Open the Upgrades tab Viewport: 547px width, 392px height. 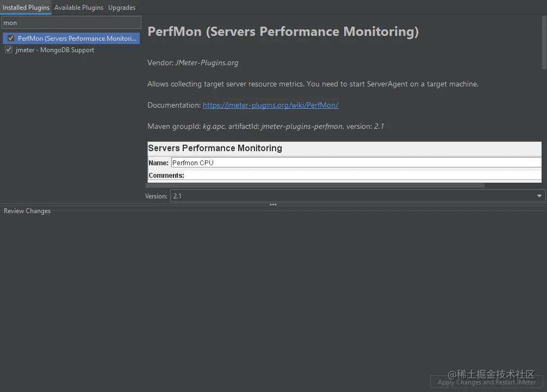coord(122,7)
